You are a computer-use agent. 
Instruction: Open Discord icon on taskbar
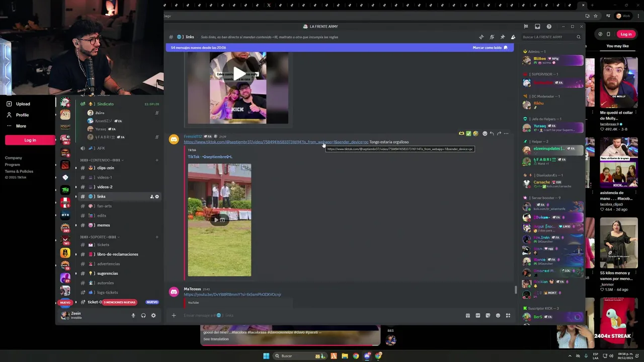[x=367, y=356]
